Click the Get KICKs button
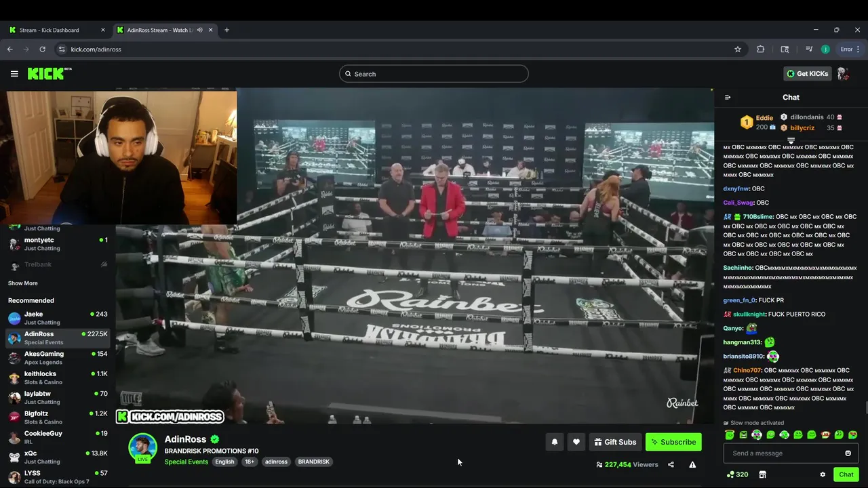This screenshot has width=868, height=488. pos(807,74)
